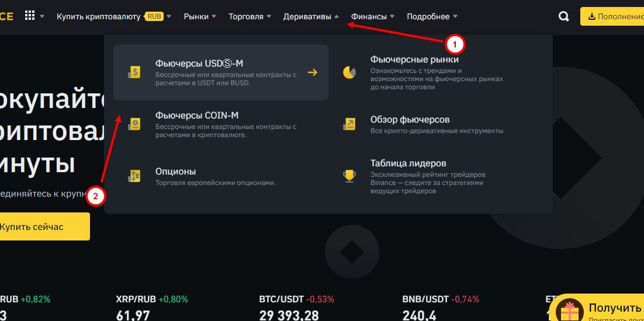The image size is (644, 321).
Task: Click the search magnifier icon
Action: click(x=564, y=16)
